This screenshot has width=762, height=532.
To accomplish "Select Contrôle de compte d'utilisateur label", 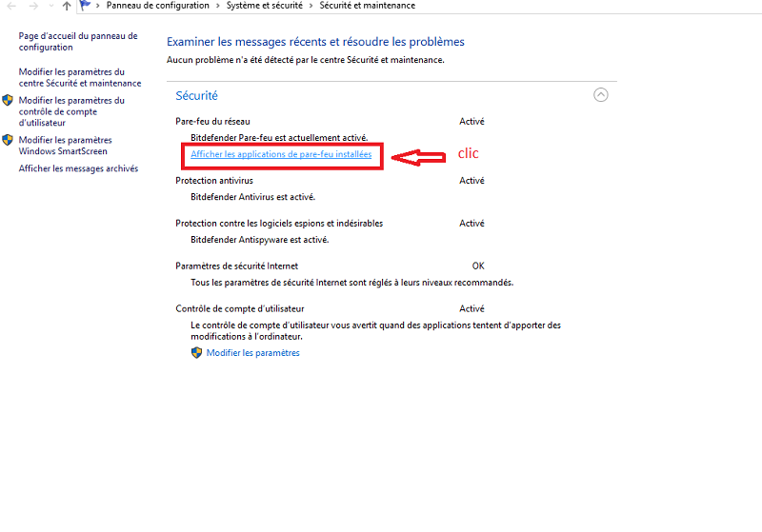I will click(240, 308).
